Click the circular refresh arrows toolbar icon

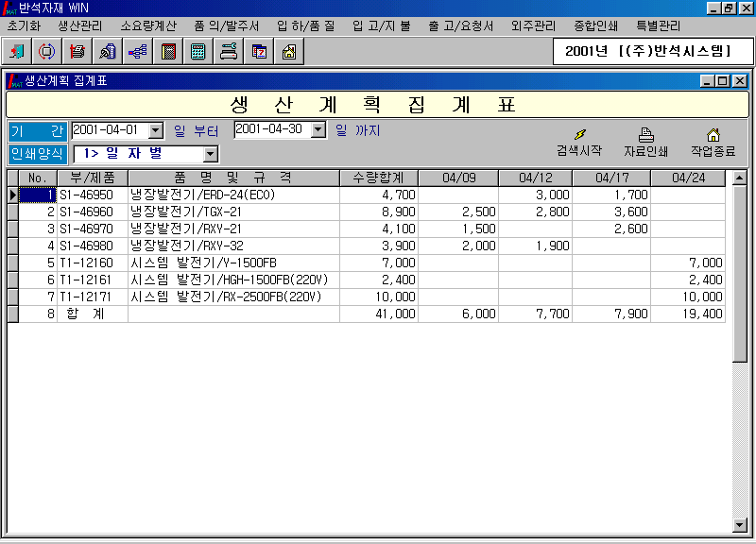(46, 52)
